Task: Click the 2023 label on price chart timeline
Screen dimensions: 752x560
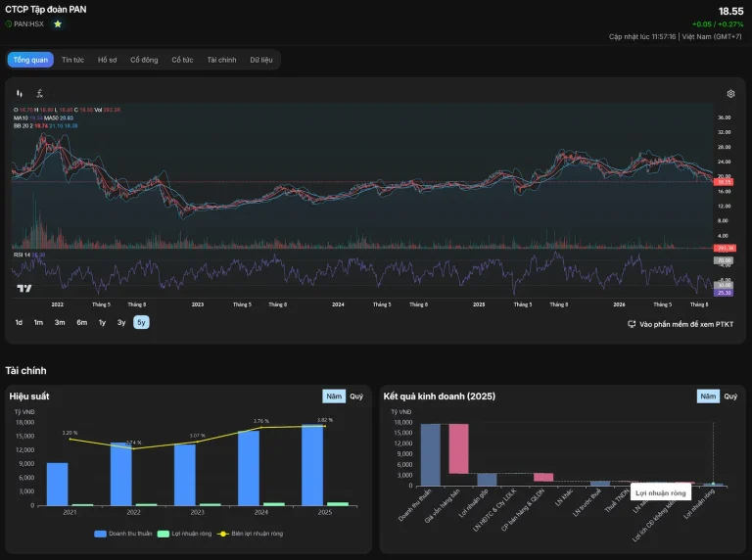Action: pos(198,304)
